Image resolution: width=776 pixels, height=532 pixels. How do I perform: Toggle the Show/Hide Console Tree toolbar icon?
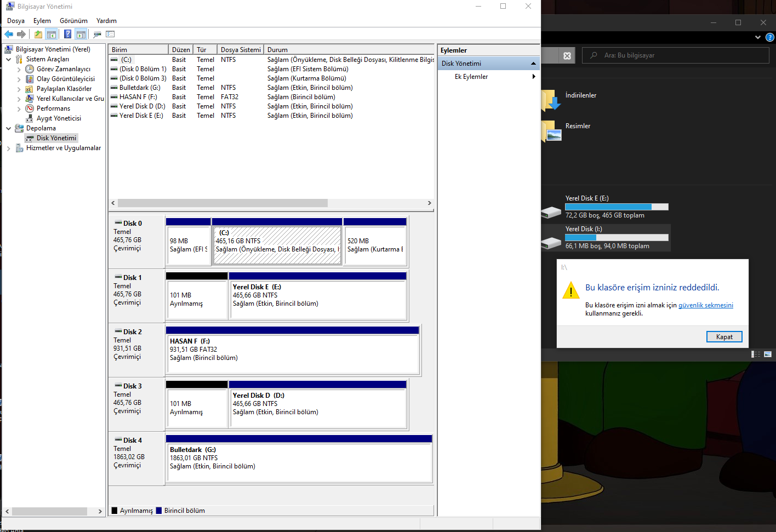pyautogui.click(x=52, y=35)
